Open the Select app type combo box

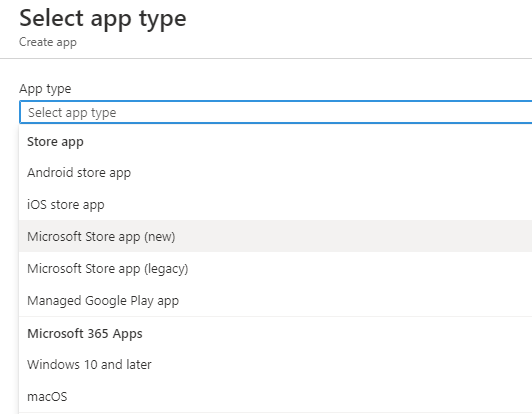[276, 112]
